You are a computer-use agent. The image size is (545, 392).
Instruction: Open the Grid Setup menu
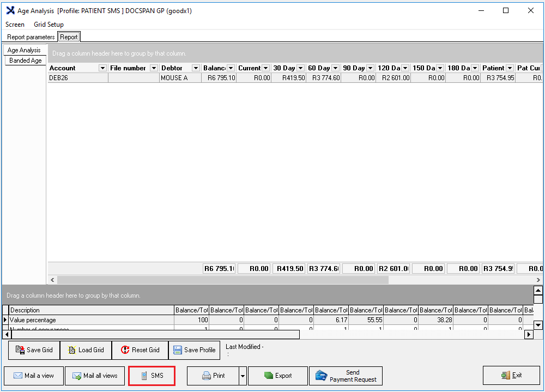point(49,25)
